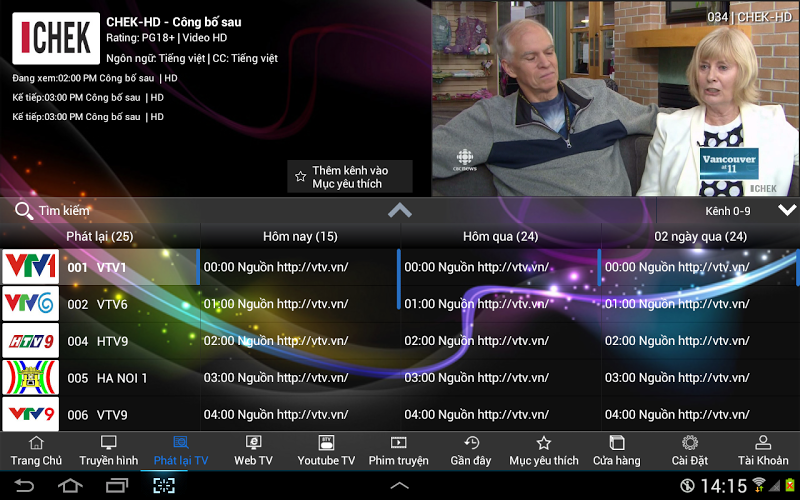Play 02 ngày qua 00:00 program

[701, 267]
